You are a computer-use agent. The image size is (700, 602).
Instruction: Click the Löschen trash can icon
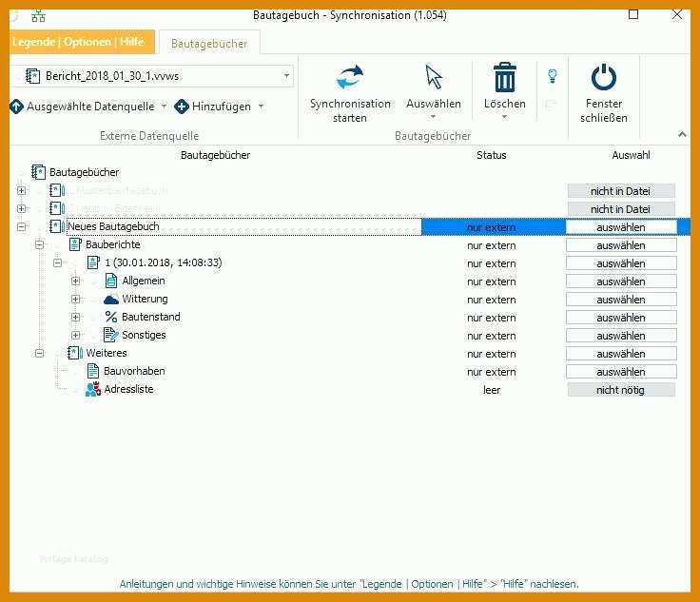(x=505, y=77)
